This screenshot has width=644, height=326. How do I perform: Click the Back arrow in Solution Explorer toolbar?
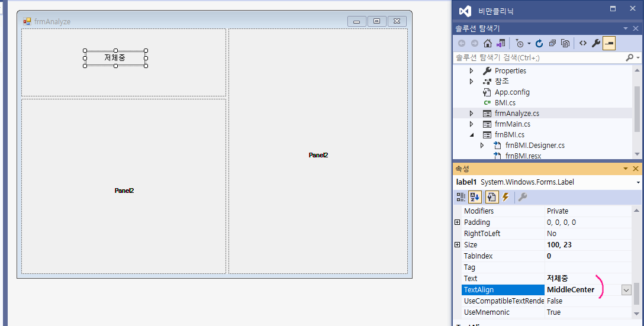pyautogui.click(x=462, y=43)
